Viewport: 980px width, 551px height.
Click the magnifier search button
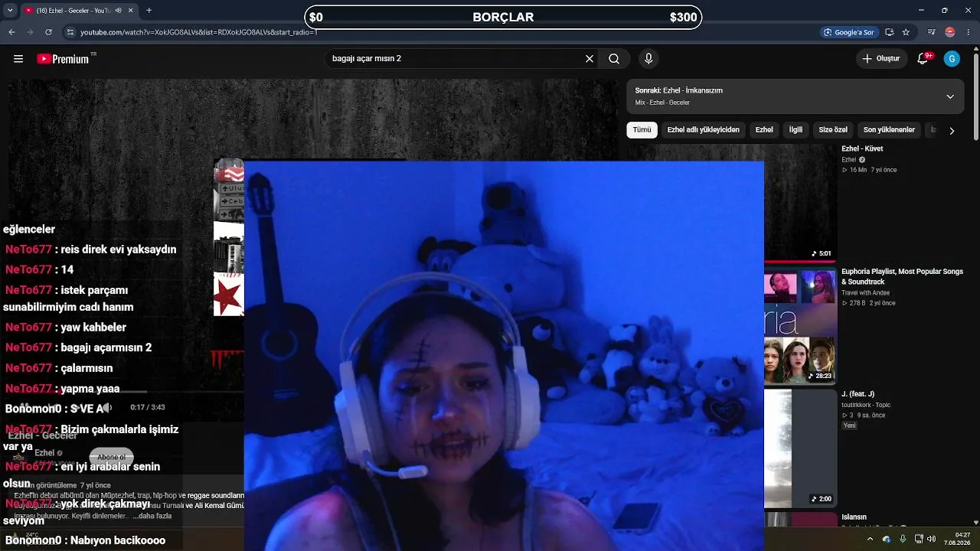pos(614,59)
